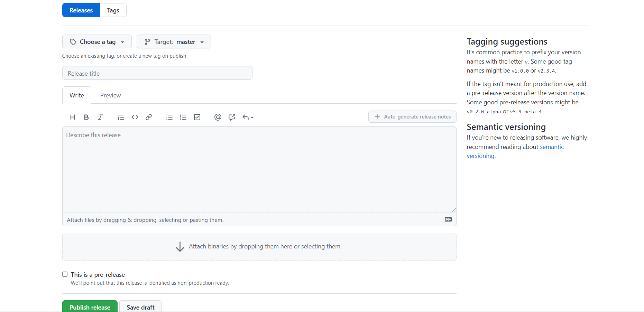This screenshot has width=644, height=312.
Task: Click Auto-generate release notes
Action: tap(412, 116)
